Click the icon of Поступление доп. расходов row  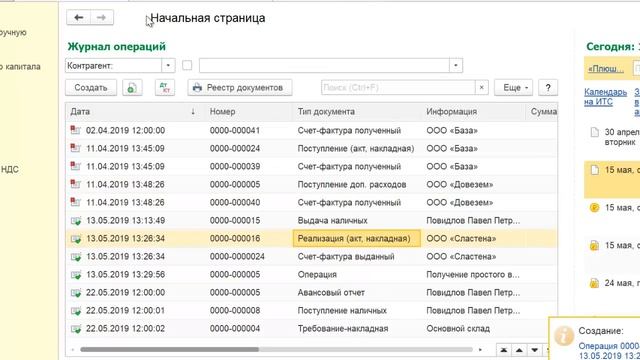point(76,184)
